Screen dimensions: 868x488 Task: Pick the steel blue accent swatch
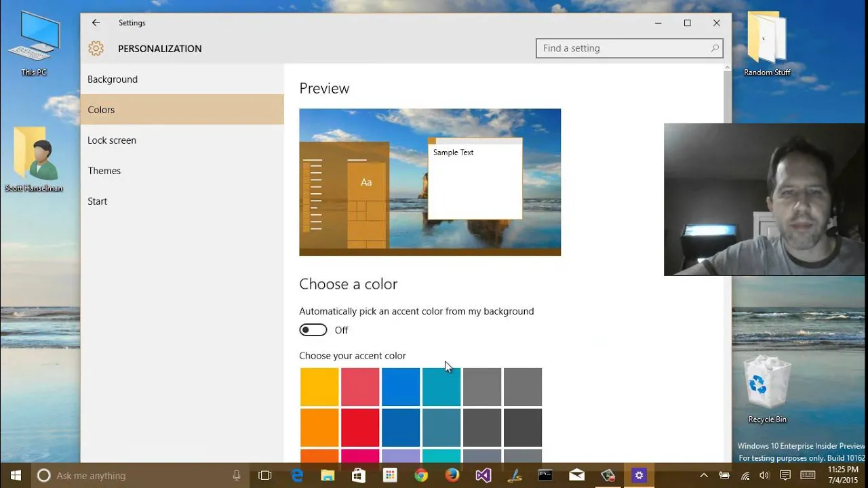click(x=441, y=428)
